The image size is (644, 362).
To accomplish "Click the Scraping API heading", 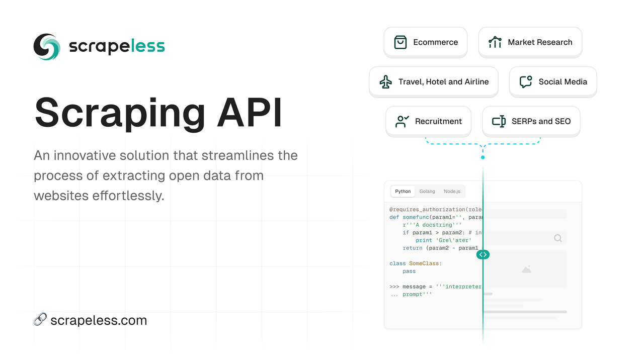I will point(158,114).
